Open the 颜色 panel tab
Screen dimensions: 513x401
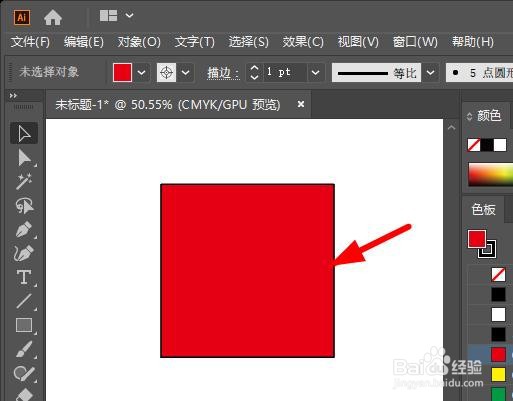click(x=489, y=116)
